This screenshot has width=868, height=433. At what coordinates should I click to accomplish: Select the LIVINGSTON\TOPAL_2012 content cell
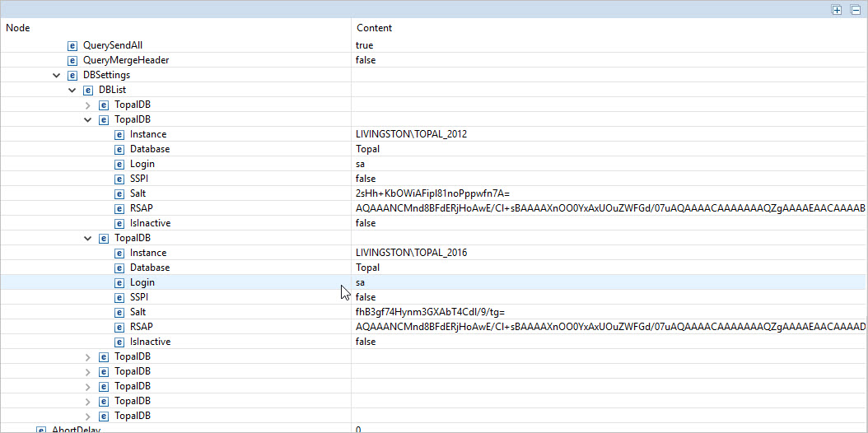[411, 134]
